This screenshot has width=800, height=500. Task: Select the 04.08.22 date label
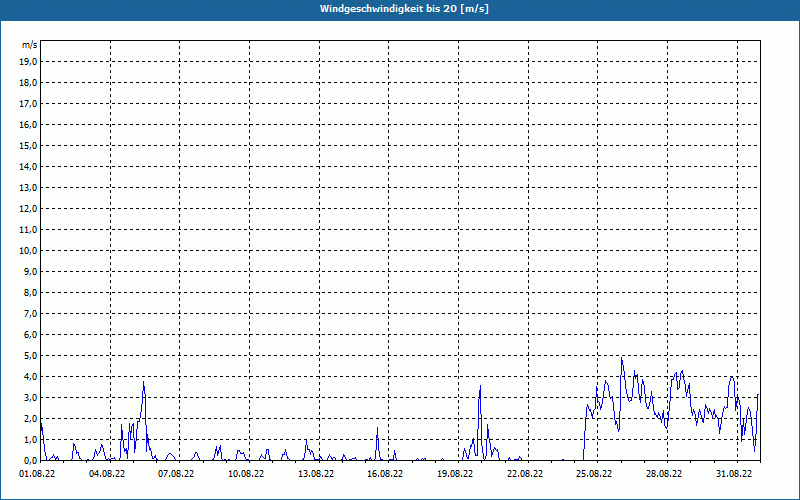click(107, 473)
